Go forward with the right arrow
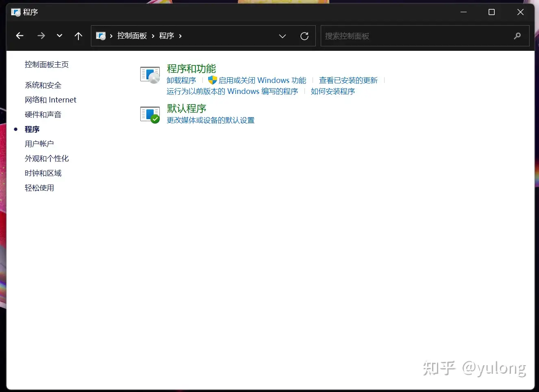The image size is (539, 392). click(x=41, y=36)
